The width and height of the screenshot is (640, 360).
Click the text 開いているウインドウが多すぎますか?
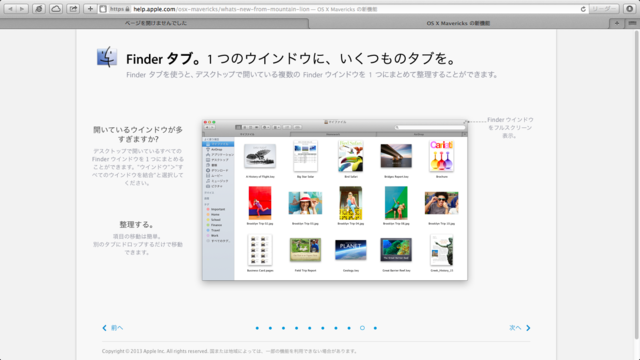point(138,134)
